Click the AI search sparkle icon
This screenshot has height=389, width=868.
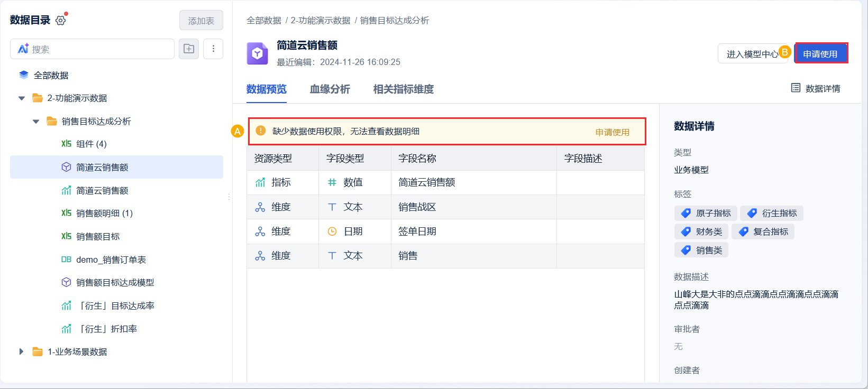point(23,49)
